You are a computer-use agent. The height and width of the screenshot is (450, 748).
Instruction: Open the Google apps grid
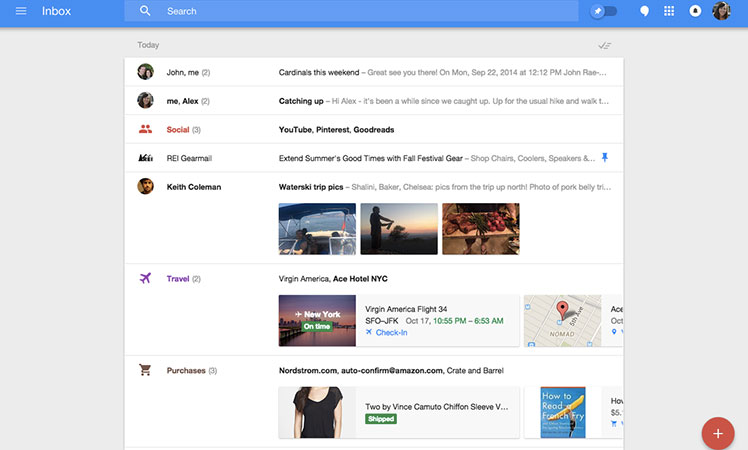click(669, 11)
